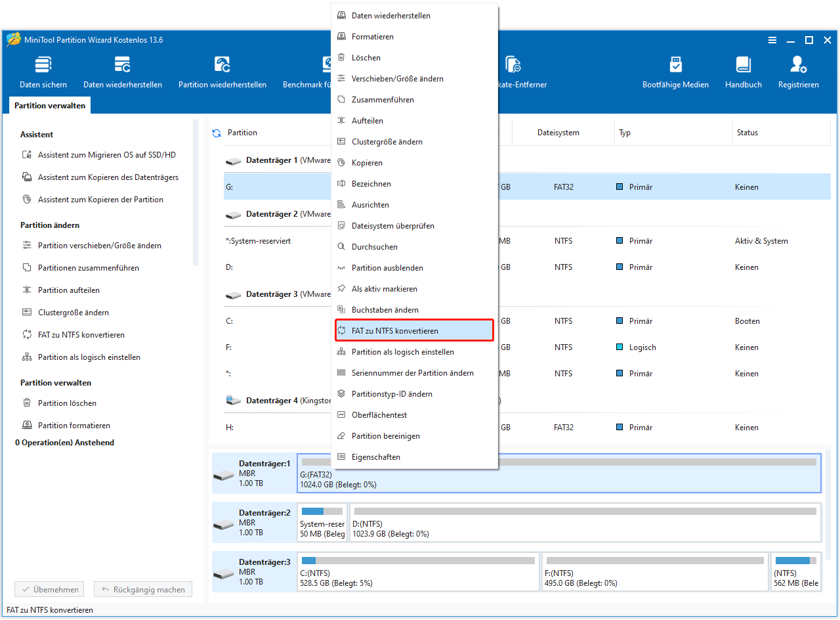Choose Oberflächentest in context menu
Viewport: 840px width, 620px height.
click(x=414, y=415)
